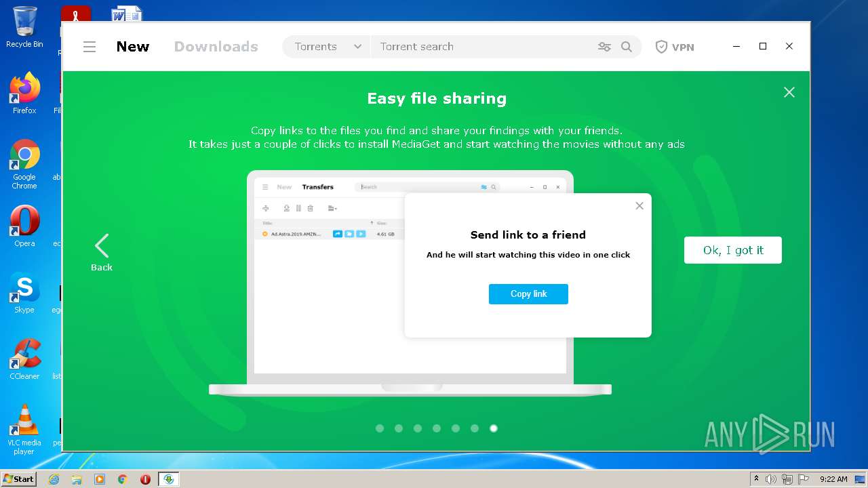
Task: Open Opera from the taskbar
Action: pyautogui.click(x=145, y=479)
